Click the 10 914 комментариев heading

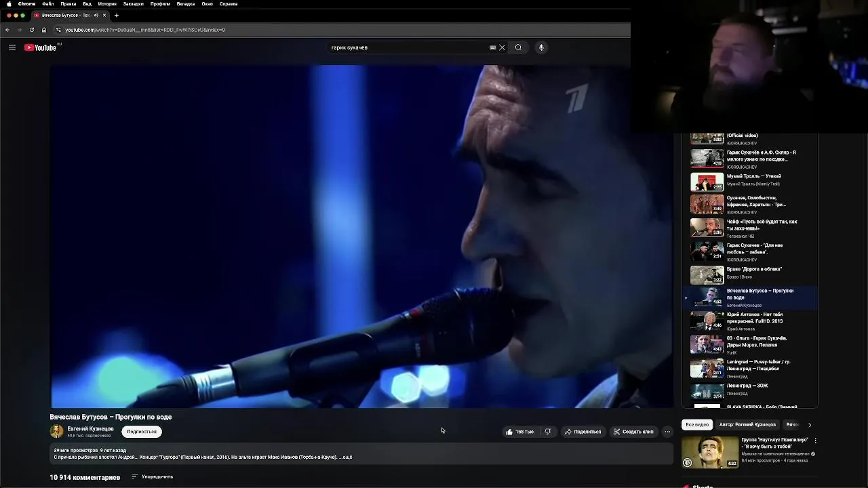85,477
